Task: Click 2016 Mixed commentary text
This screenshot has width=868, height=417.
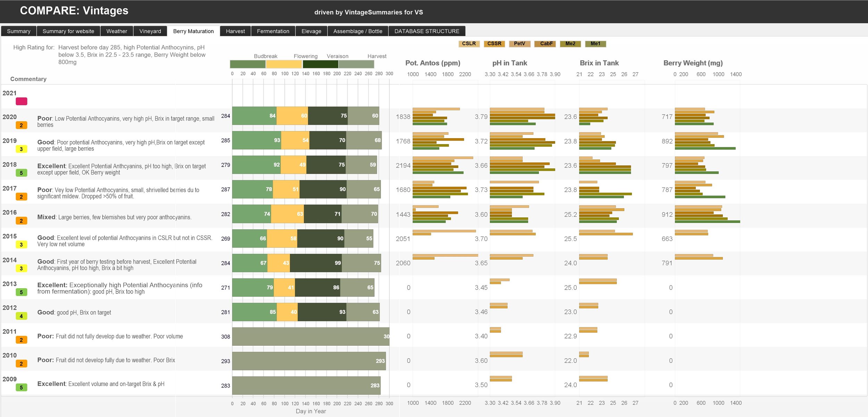Action: pos(114,217)
